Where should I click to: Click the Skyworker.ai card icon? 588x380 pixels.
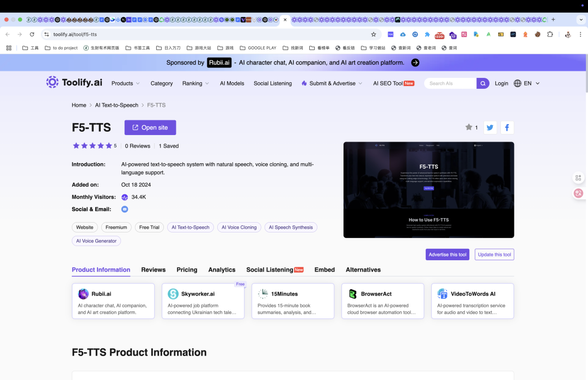173,294
